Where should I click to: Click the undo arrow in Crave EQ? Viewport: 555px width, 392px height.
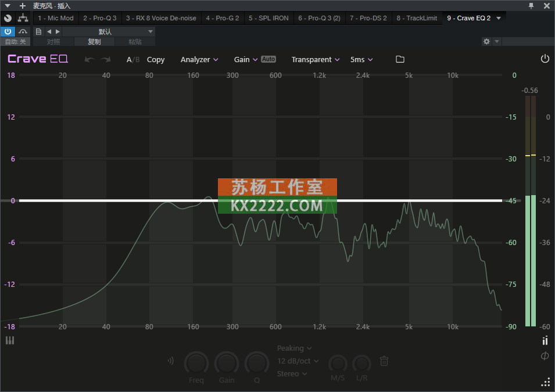[x=89, y=59]
